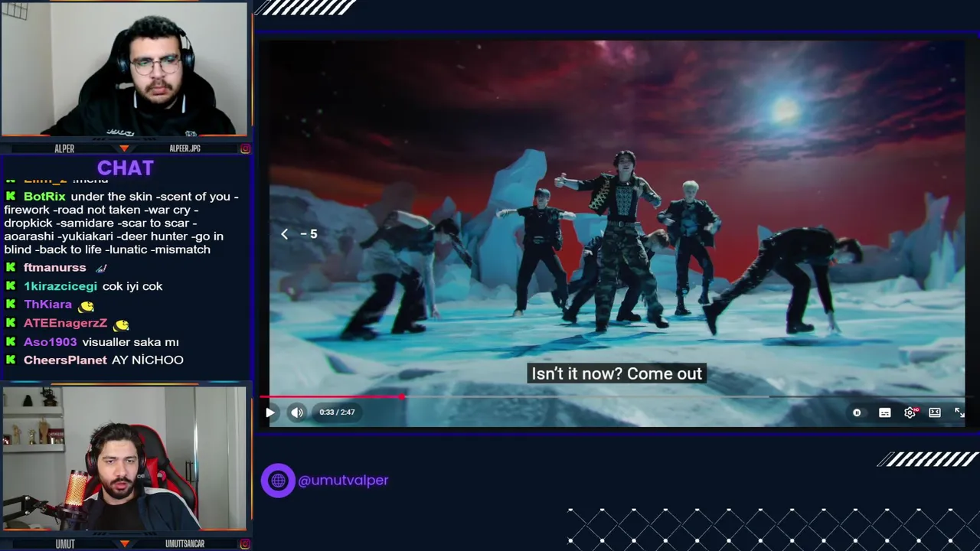Viewport: 980px width, 551px height.
Task: Click the 1kirazcicegi username in chat
Action: point(60,286)
